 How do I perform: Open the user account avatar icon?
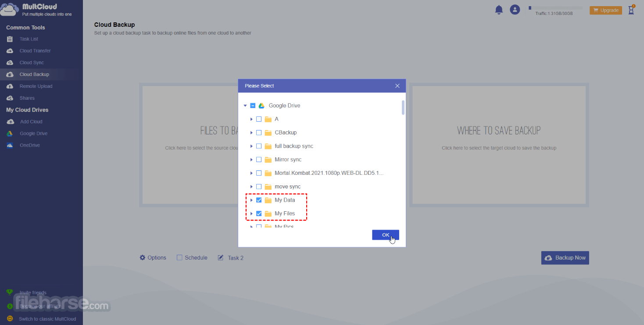515,10
